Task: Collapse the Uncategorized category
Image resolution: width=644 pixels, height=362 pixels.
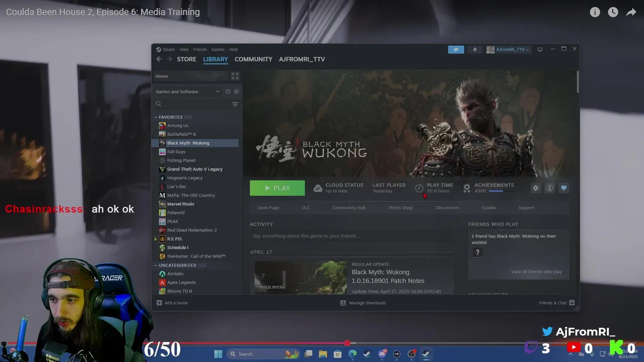Action: 156,265
